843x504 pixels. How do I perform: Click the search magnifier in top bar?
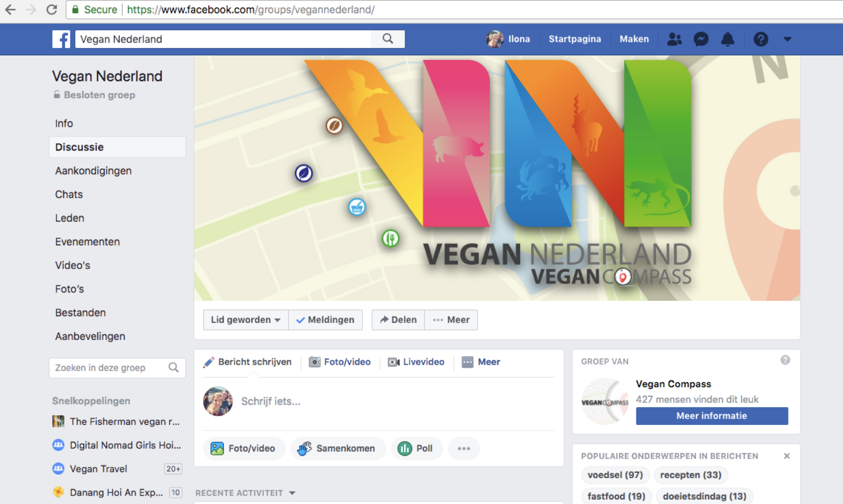[x=388, y=39]
